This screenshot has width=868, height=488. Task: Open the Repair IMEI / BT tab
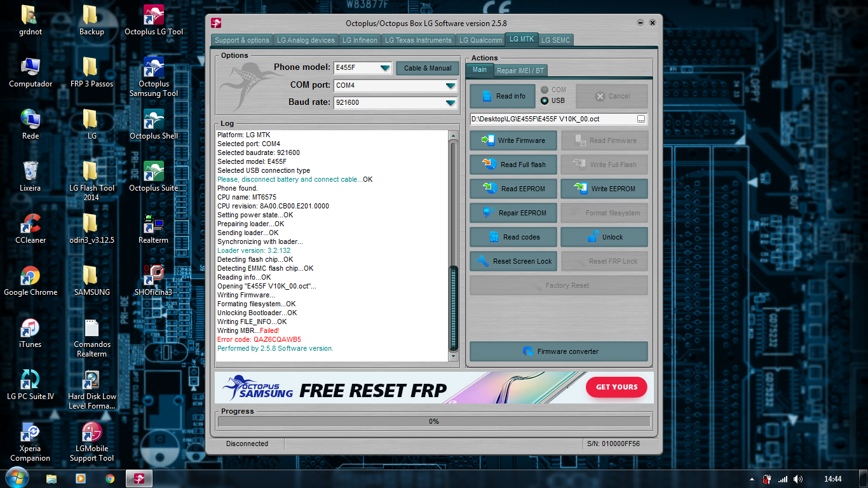[520, 71]
